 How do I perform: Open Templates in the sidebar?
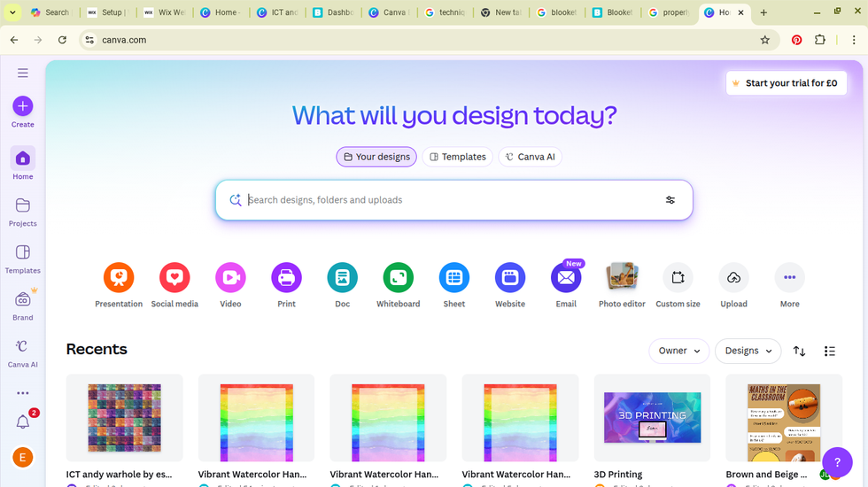pyautogui.click(x=23, y=259)
